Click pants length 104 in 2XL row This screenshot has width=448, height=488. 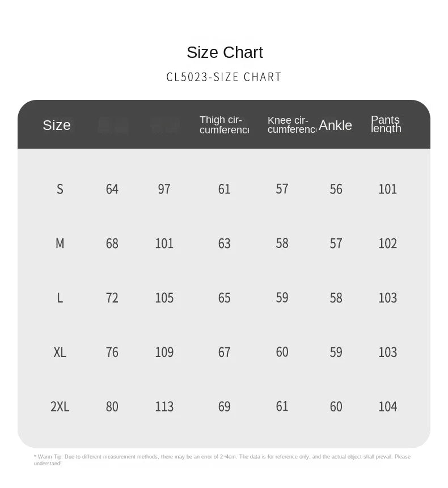[388, 406]
